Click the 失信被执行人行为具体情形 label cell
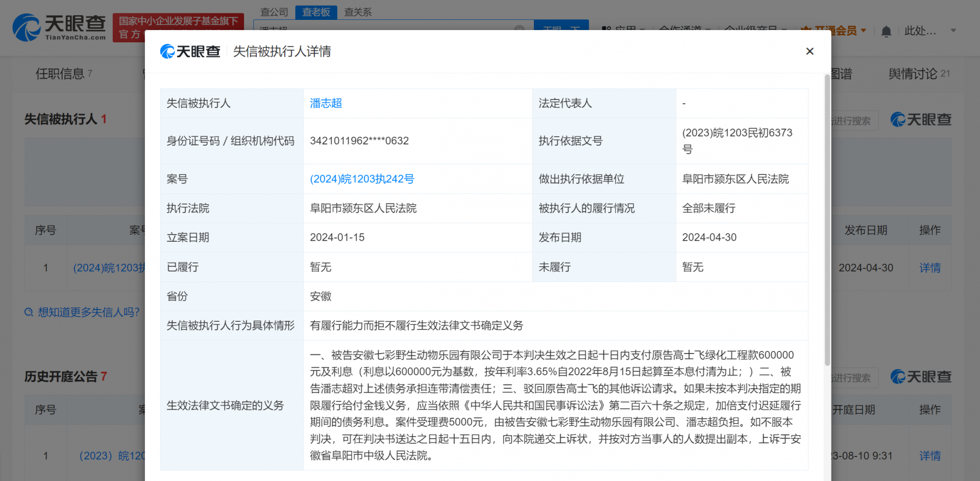This screenshot has width=980, height=481. click(232, 325)
